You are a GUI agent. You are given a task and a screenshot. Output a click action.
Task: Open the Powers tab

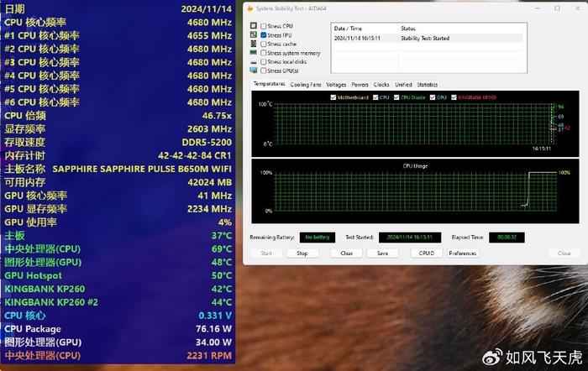pyautogui.click(x=360, y=85)
